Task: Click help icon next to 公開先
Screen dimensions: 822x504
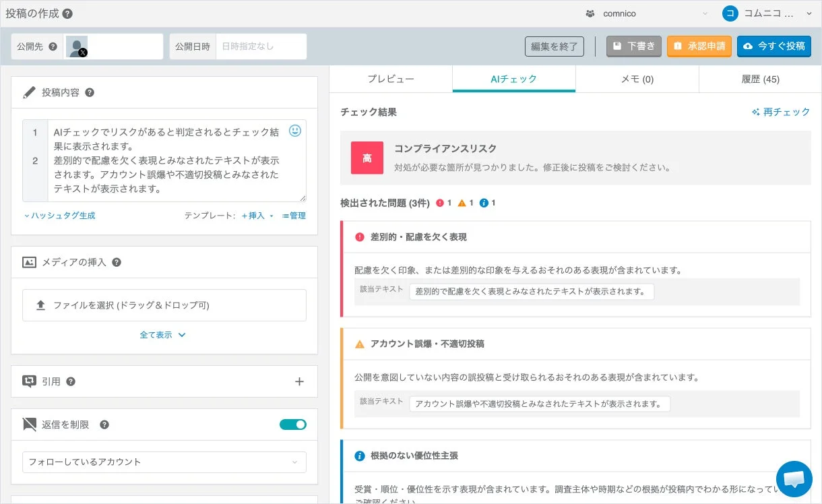Action: (x=53, y=46)
